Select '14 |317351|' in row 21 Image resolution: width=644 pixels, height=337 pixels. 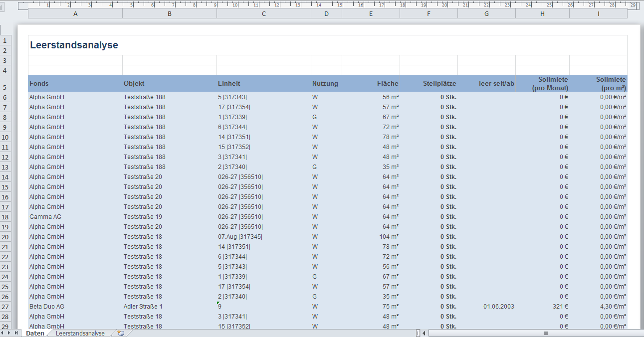point(264,247)
